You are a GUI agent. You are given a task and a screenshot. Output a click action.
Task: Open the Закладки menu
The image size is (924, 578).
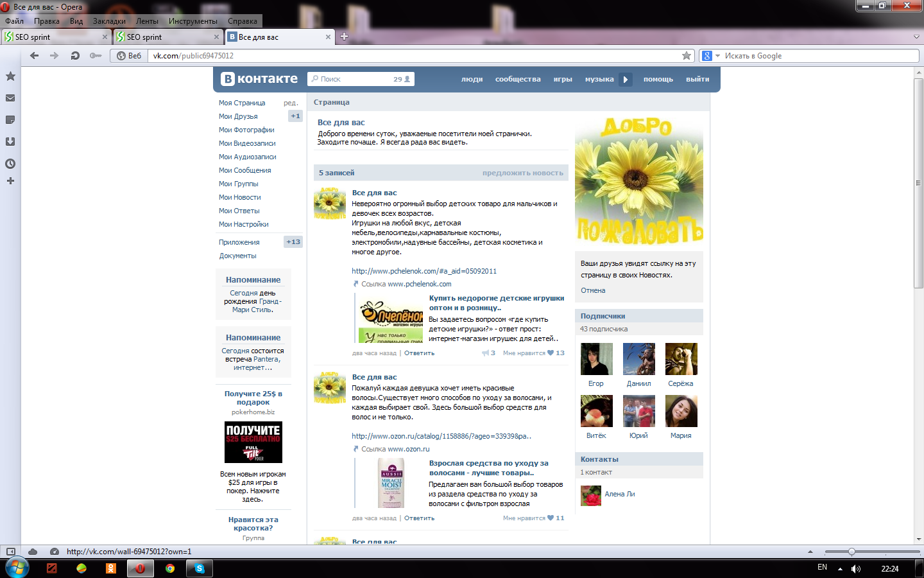click(109, 21)
